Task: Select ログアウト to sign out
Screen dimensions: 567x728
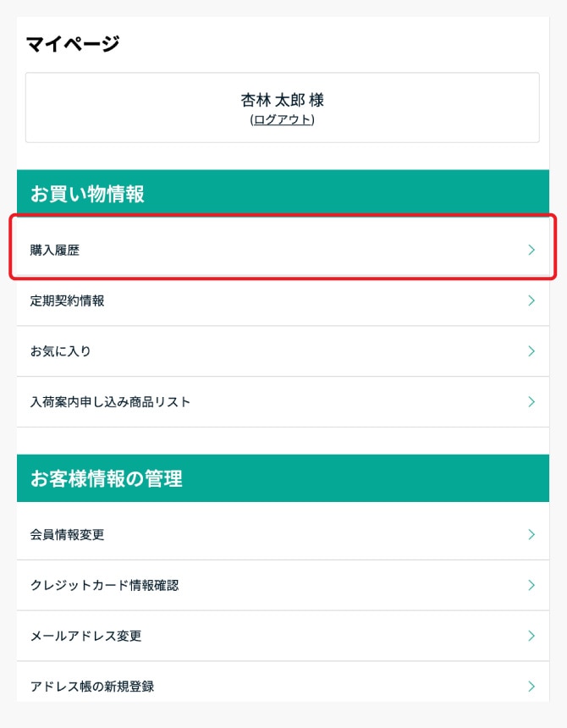Action: click(x=283, y=119)
